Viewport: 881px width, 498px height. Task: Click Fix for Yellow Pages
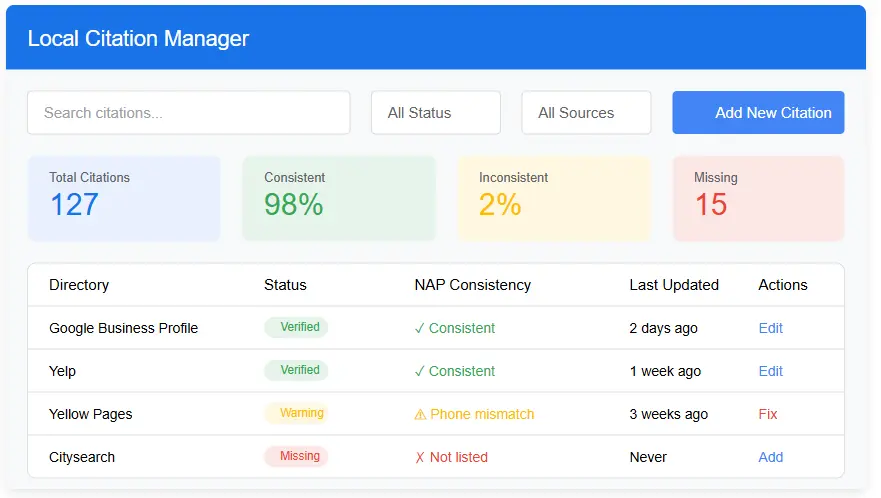pyautogui.click(x=768, y=414)
